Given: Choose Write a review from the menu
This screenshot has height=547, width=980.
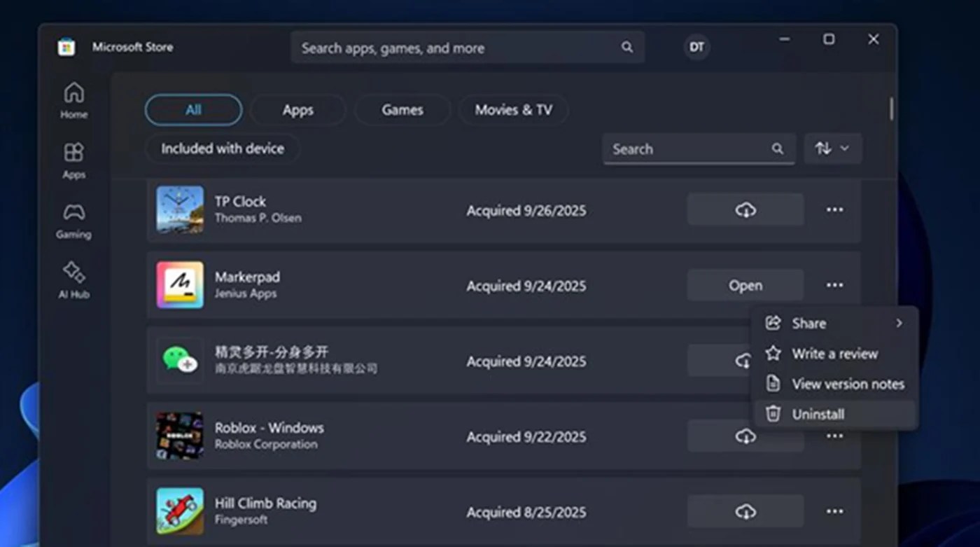Looking at the screenshot, I should click(x=835, y=354).
